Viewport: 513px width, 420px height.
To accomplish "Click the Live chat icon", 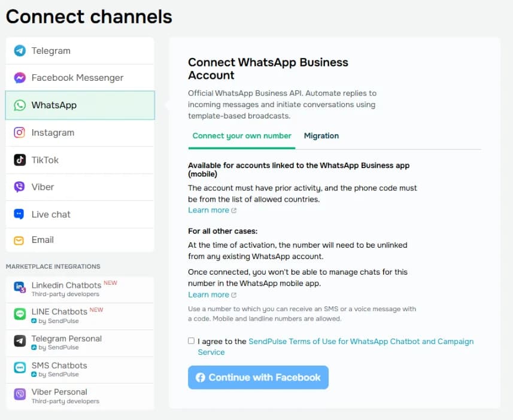I will (x=19, y=214).
